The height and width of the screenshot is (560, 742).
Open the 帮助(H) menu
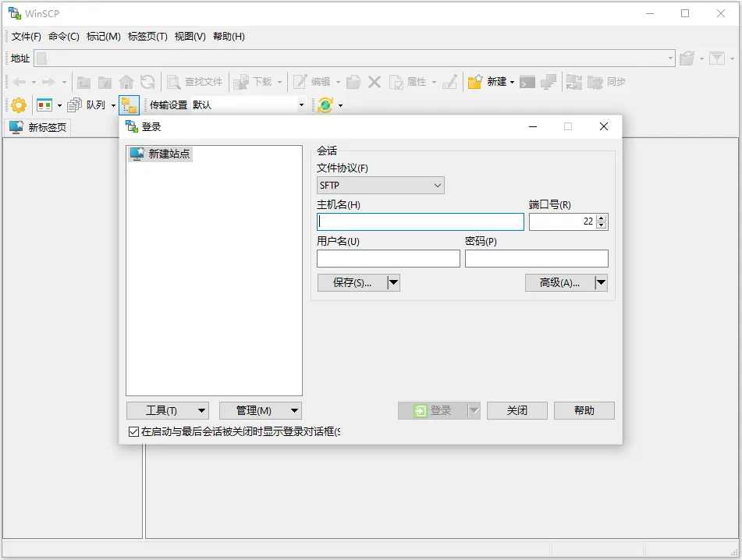pyautogui.click(x=229, y=37)
